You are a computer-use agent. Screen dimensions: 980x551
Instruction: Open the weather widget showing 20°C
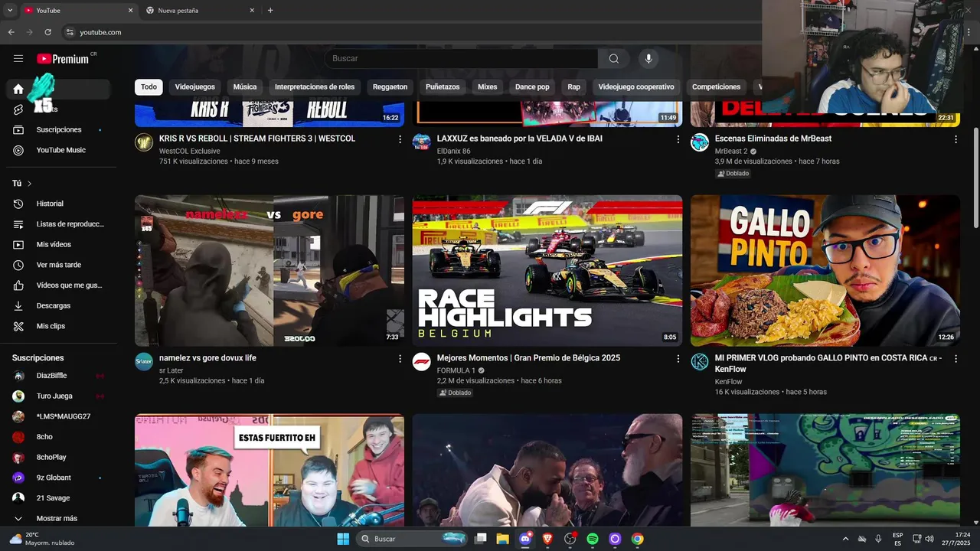click(x=41, y=539)
